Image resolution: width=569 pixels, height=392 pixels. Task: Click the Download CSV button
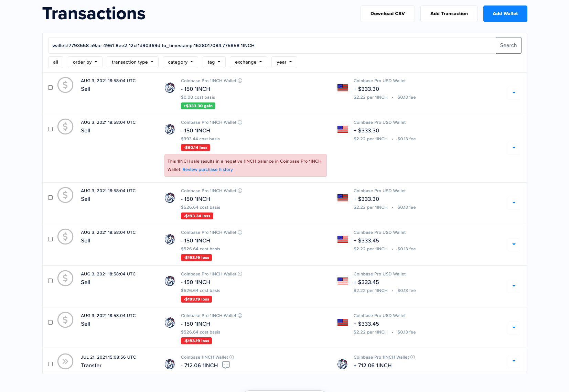click(x=388, y=14)
